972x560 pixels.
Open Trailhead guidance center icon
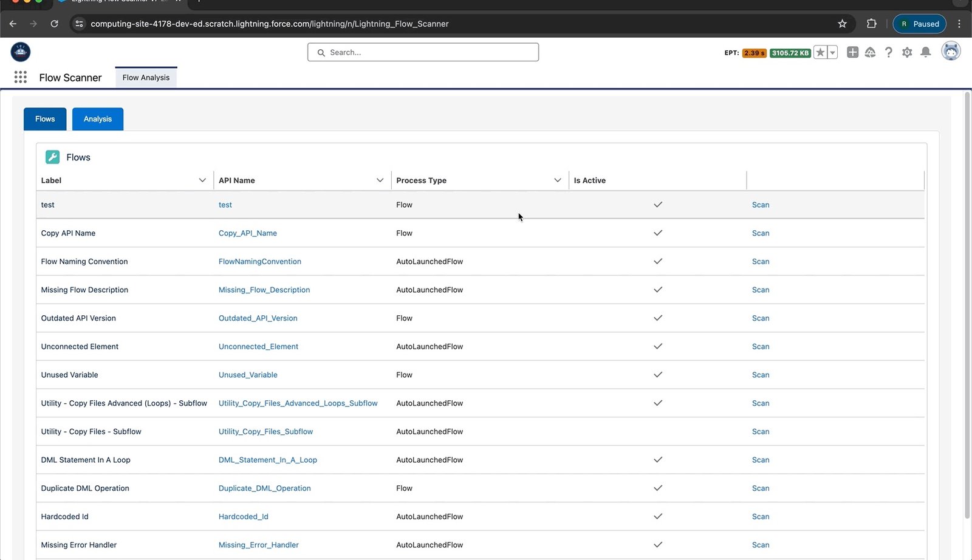pyautogui.click(x=871, y=52)
